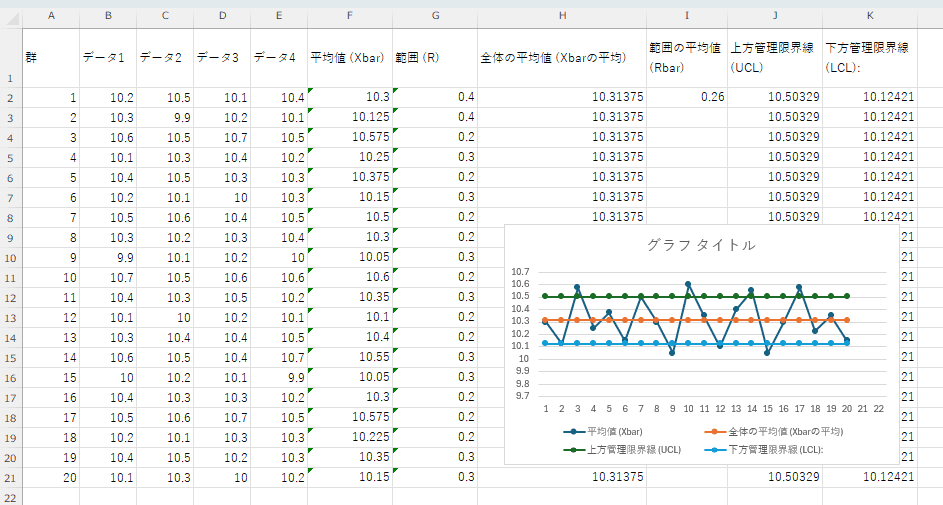Select the column H header
This screenshot has width=943, height=505.
562,17
